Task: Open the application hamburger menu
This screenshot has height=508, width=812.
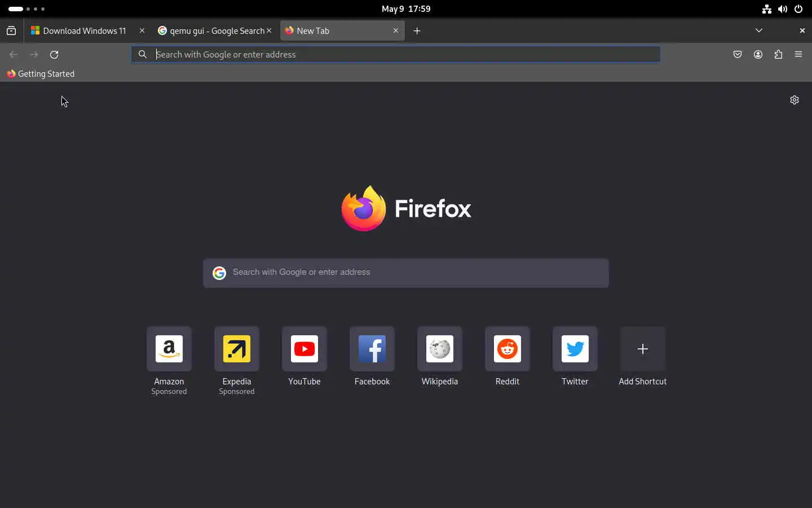Action: 798,54
